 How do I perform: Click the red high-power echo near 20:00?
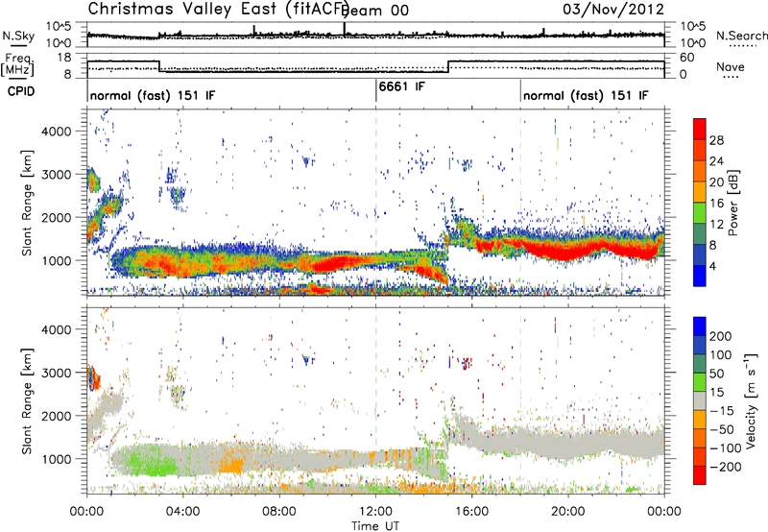pos(564,253)
